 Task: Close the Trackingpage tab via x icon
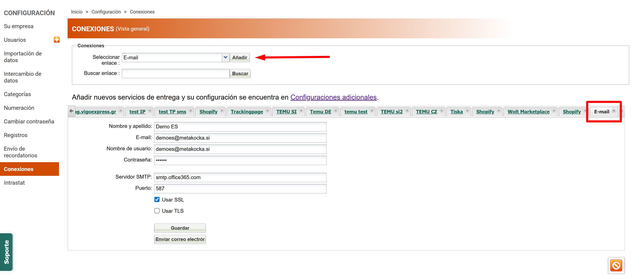click(x=267, y=111)
